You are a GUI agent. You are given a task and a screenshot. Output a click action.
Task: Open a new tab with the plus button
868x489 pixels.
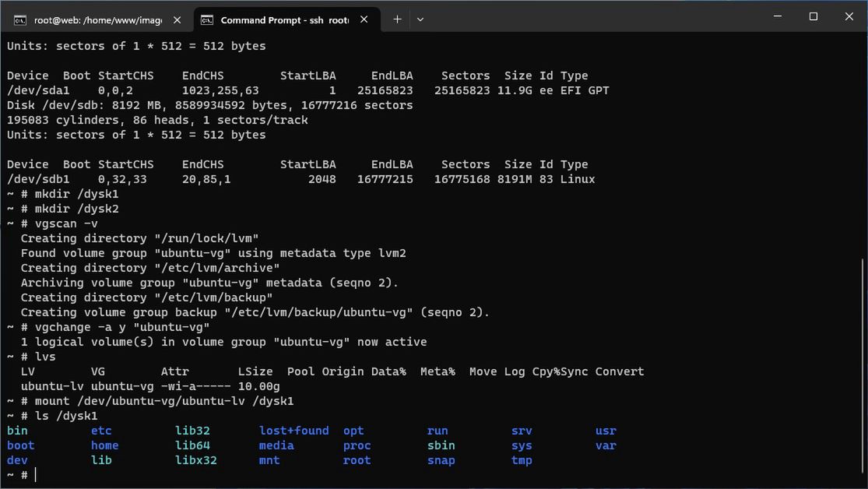click(397, 19)
